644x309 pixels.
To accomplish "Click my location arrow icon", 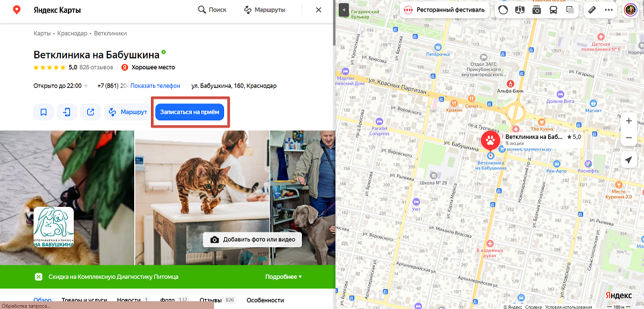I will coord(628,160).
